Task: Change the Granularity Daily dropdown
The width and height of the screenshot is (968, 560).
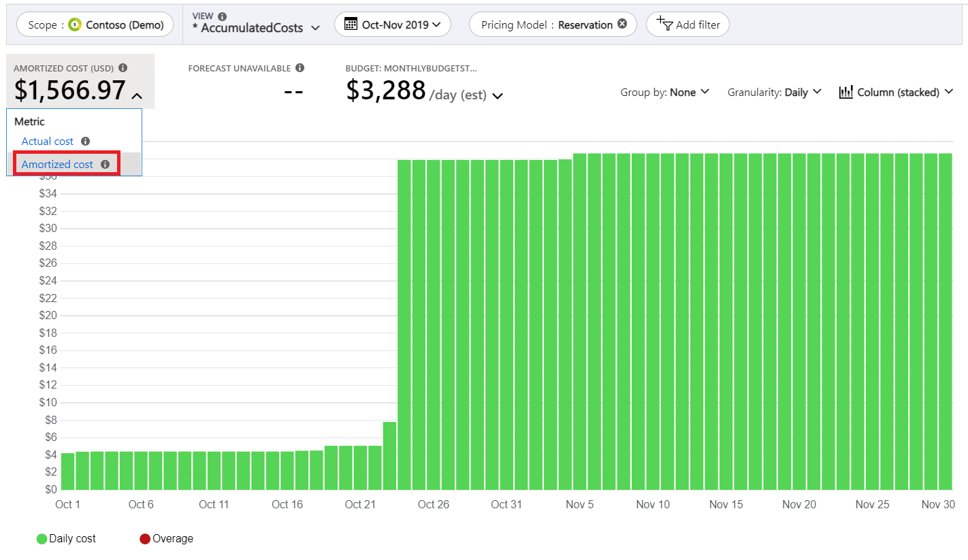Action: click(x=817, y=92)
